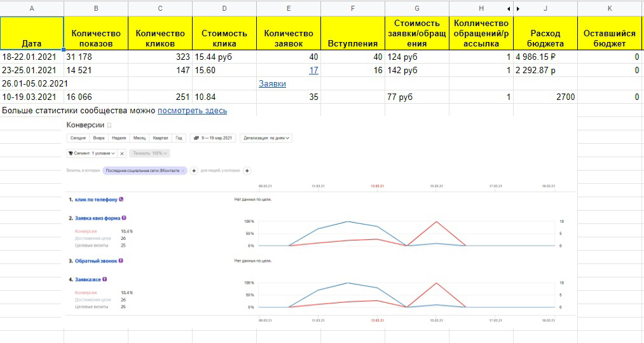The image size is (644, 343).
Task: Open the Точность: 100% dropdown
Action: (x=149, y=153)
